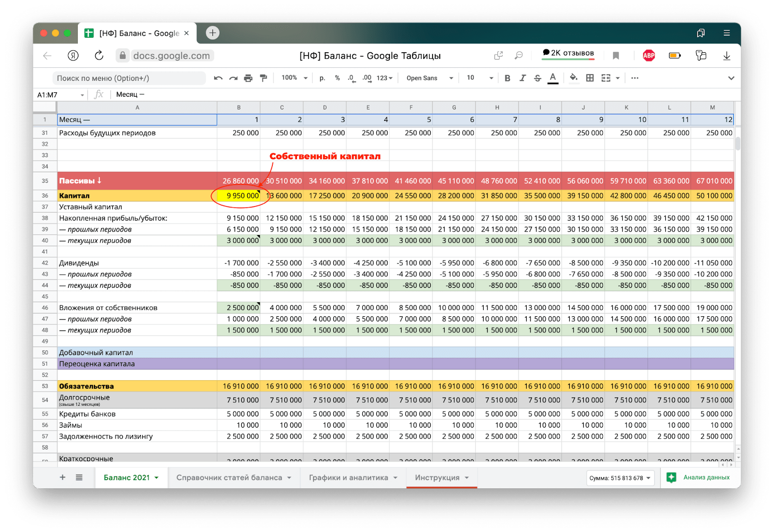774x532 pixels.
Task: Select the paint format tool
Action: coord(264,78)
